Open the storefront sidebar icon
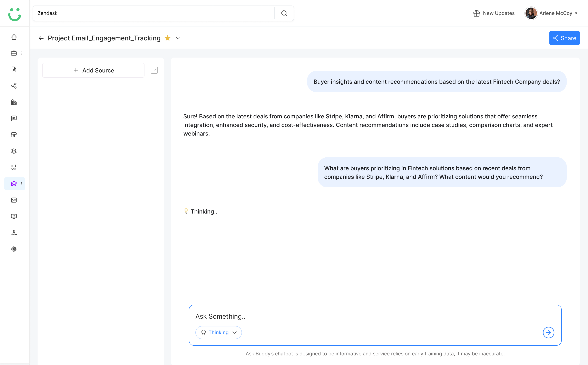This screenshot has width=588, height=365. point(14,135)
